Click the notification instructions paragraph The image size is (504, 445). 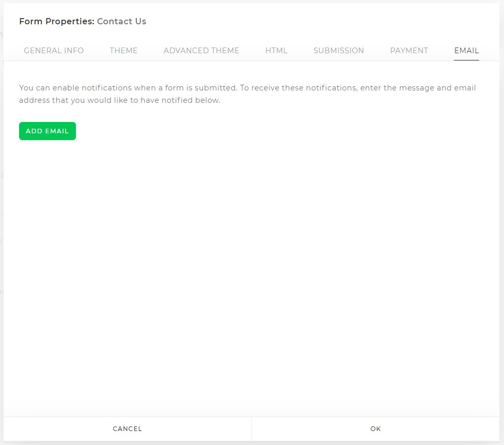[247, 94]
